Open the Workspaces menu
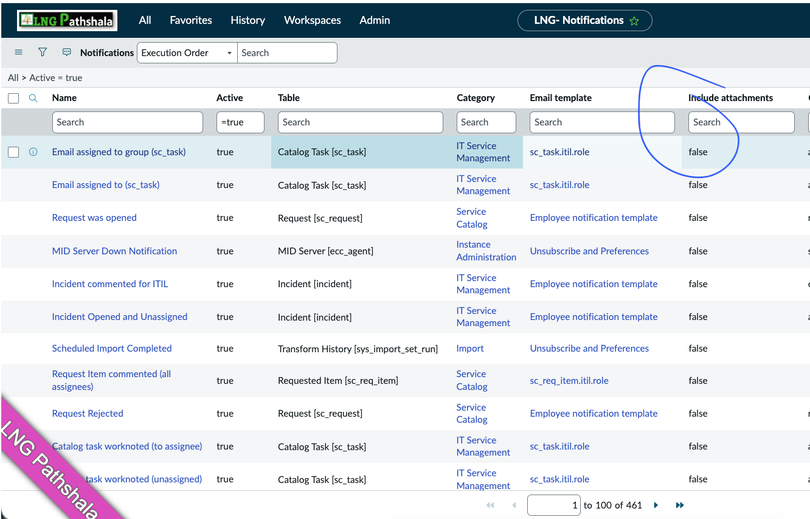The height and width of the screenshot is (519, 810). tap(312, 20)
